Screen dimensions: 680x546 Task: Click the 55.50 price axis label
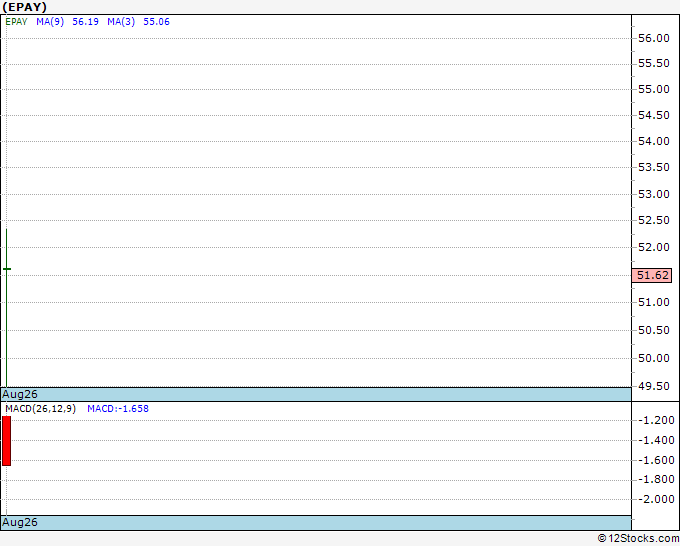coord(654,63)
